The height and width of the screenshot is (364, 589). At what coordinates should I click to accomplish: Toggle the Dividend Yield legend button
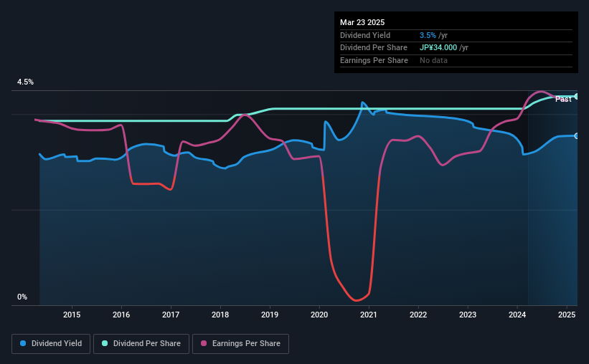51,344
